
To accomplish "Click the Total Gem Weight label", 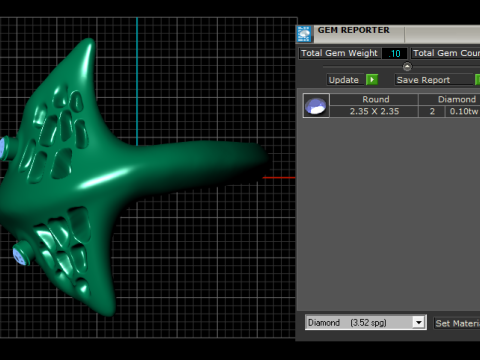I will [339, 53].
